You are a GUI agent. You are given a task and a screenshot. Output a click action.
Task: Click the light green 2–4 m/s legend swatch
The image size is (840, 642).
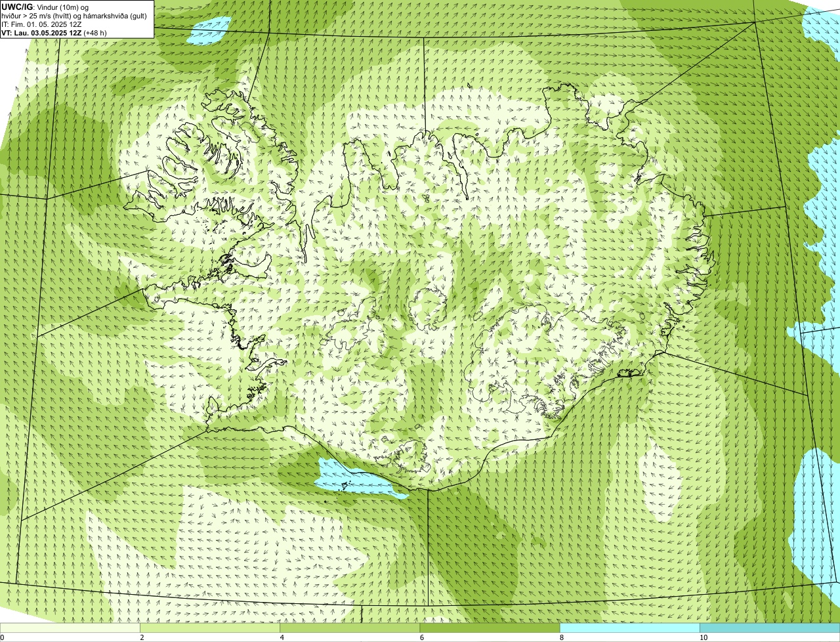tap(210, 628)
